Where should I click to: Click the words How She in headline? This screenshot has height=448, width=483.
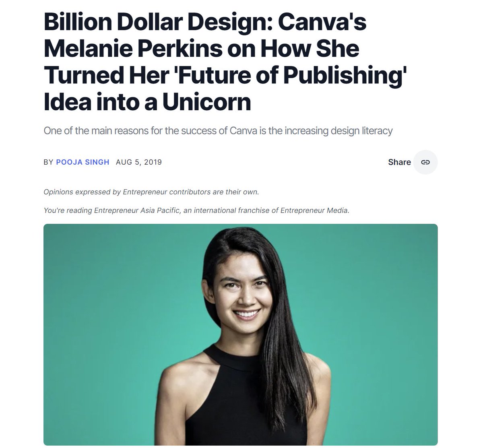coord(310,48)
